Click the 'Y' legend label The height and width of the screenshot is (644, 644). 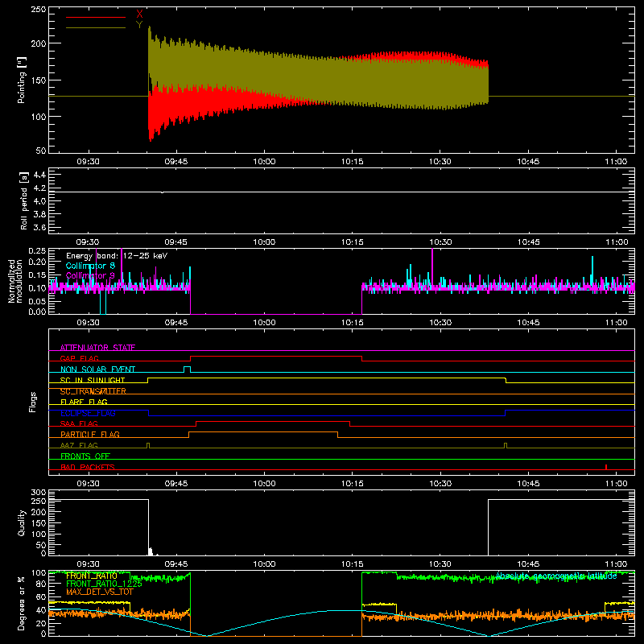[139, 25]
